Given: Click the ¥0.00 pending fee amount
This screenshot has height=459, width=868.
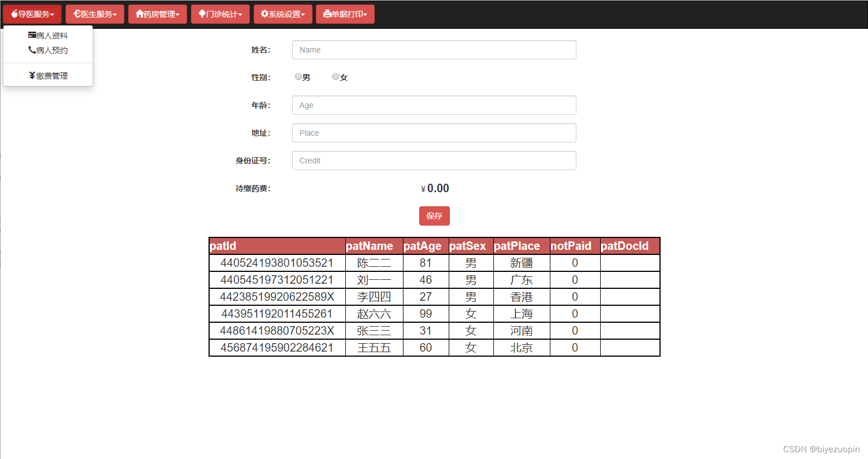Looking at the screenshot, I should (x=435, y=188).
